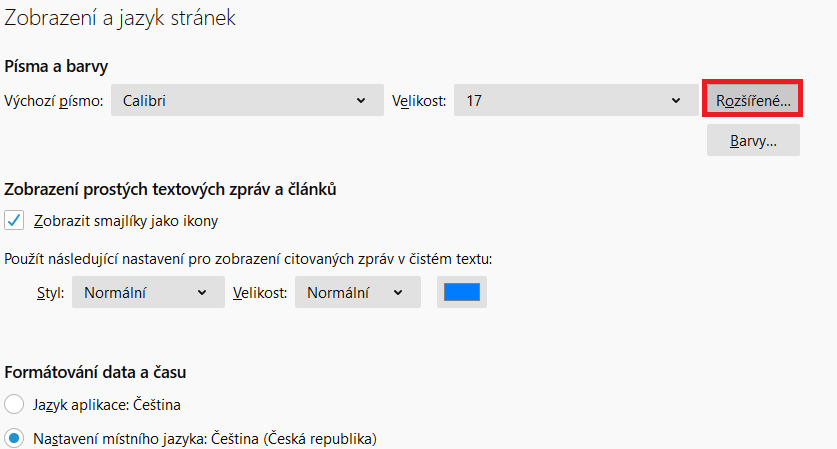Click the blue quoted-text color swatch
The image size is (837, 449).
(461, 292)
